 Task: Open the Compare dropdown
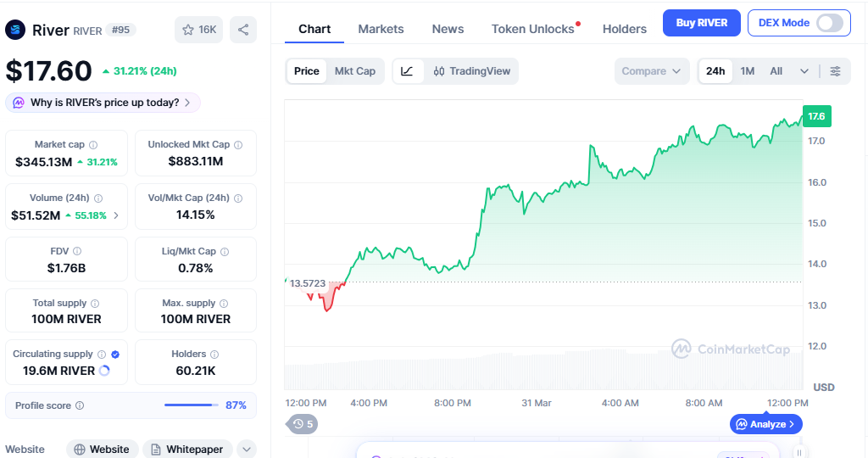click(652, 71)
